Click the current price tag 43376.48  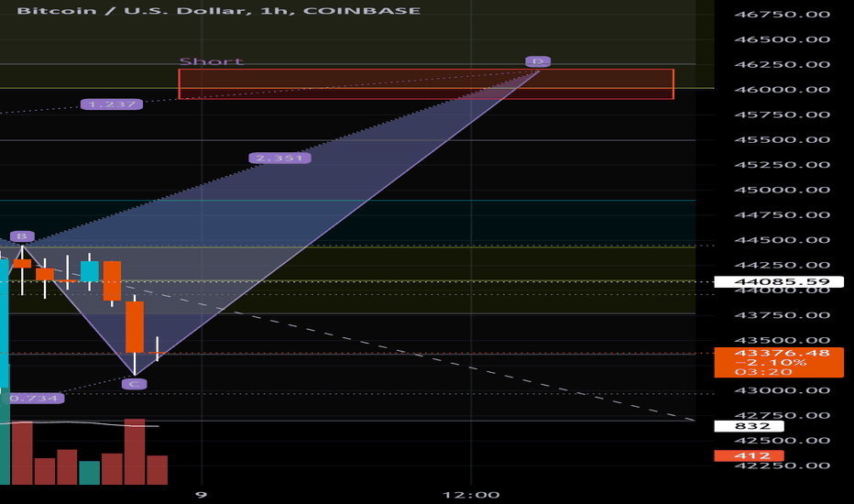coord(779,362)
